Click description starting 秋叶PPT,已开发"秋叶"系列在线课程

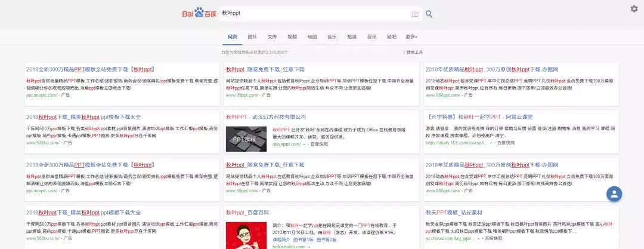tap(339, 133)
